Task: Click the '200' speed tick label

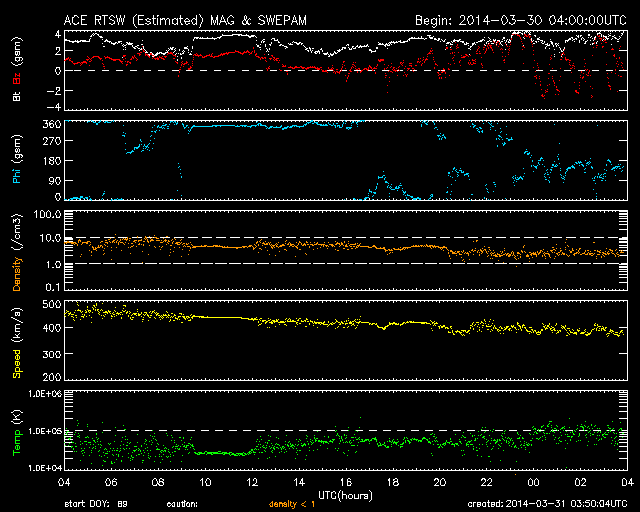Action: point(52,377)
